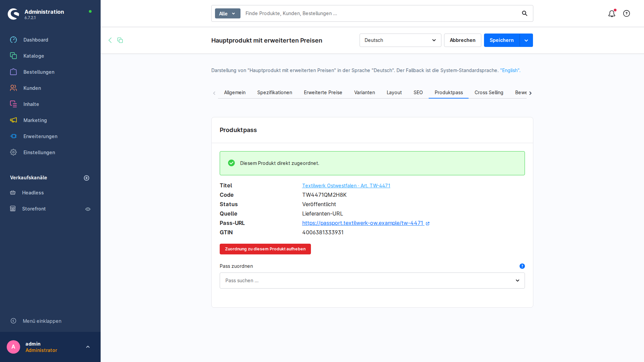Image resolution: width=644 pixels, height=362 pixels.
Task: Open notifications bell
Action: [612, 13]
